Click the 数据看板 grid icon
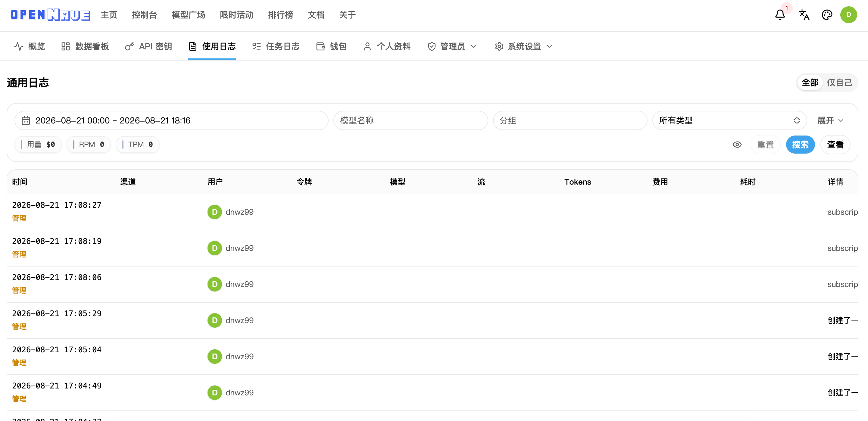The width and height of the screenshot is (868, 421). pyautogui.click(x=66, y=46)
